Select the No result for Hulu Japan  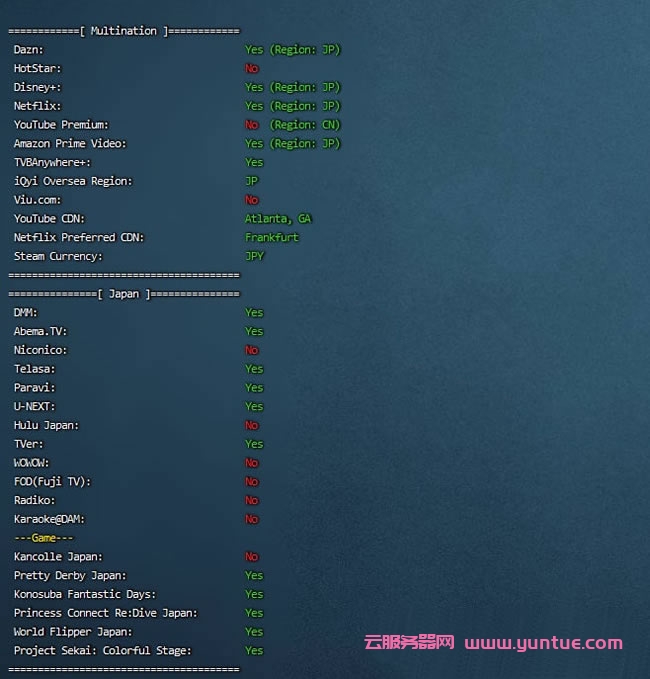tap(251, 425)
